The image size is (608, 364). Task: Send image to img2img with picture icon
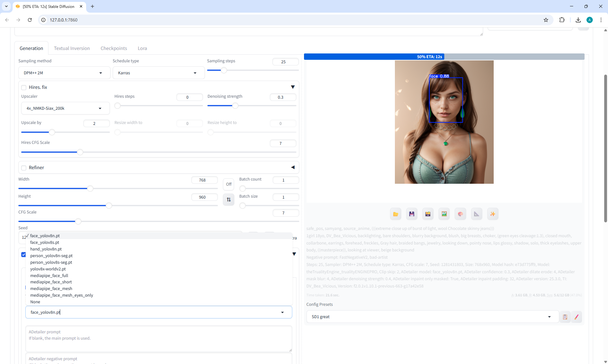(x=444, y=214)
